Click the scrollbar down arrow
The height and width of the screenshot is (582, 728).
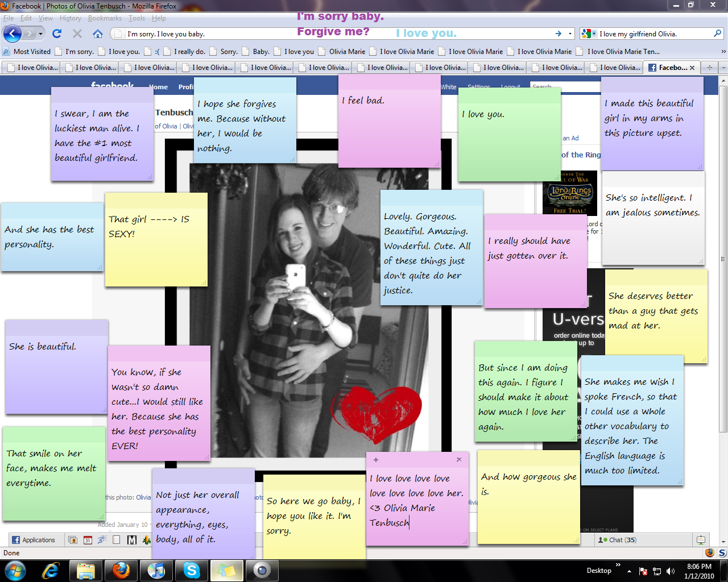point(723,542)
